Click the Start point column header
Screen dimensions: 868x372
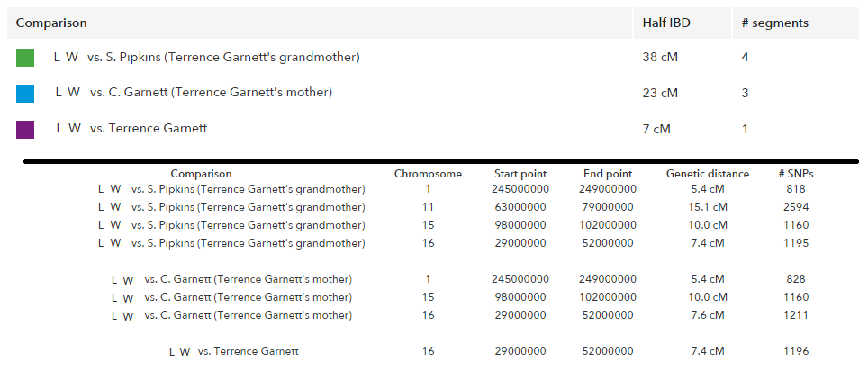[x=520, y=174]
